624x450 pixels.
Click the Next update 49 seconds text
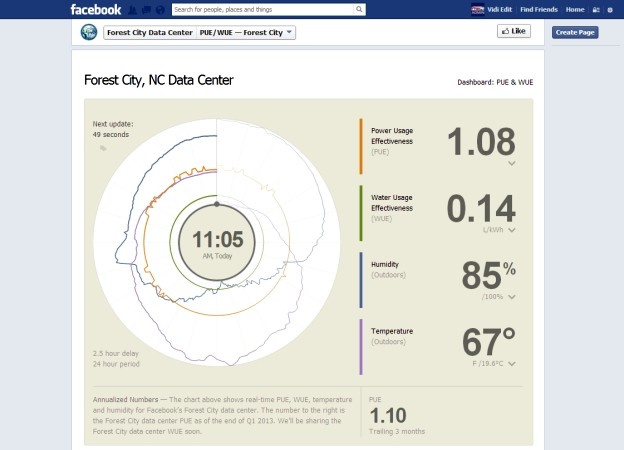pos(113,129)
